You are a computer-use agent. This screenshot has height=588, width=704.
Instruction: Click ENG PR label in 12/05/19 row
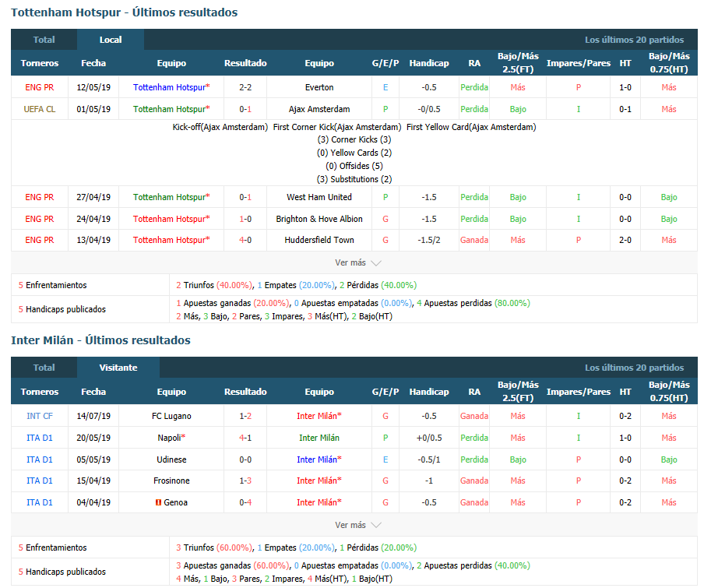(40, 87)
